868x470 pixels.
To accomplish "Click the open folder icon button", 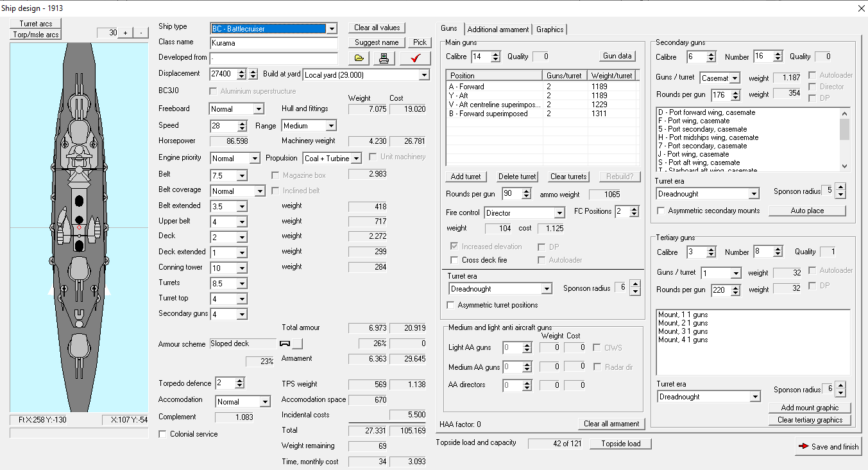I will 359,58.
